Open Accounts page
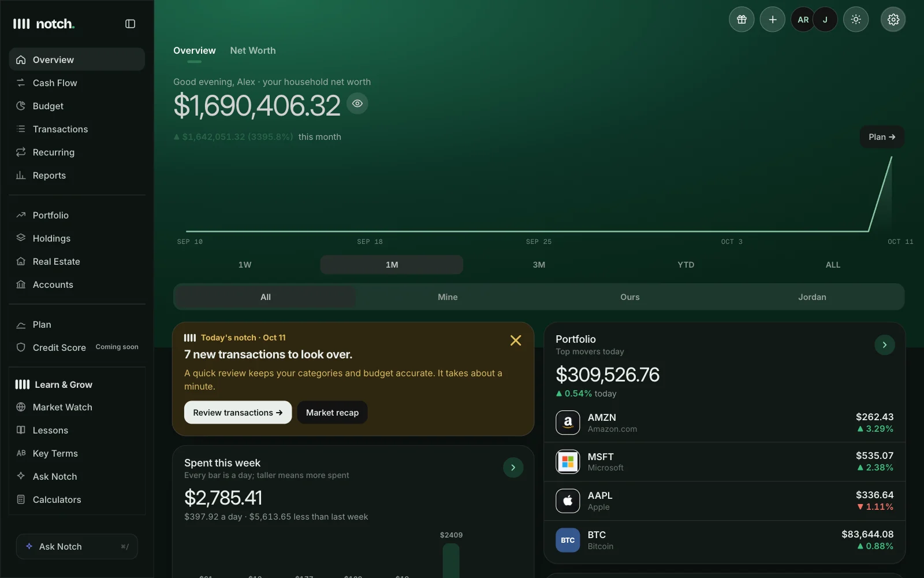Screen dimensions: 924x578 click(77, 284)
